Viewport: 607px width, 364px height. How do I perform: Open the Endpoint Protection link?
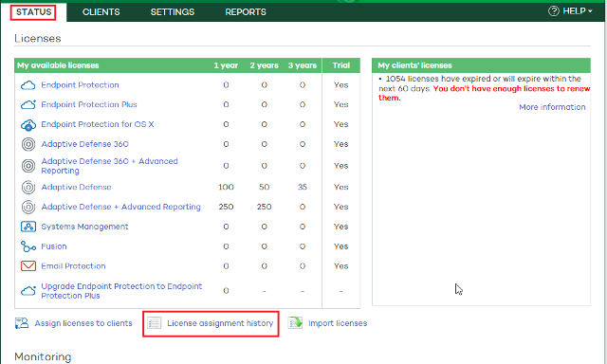click(x=80, y=85)
